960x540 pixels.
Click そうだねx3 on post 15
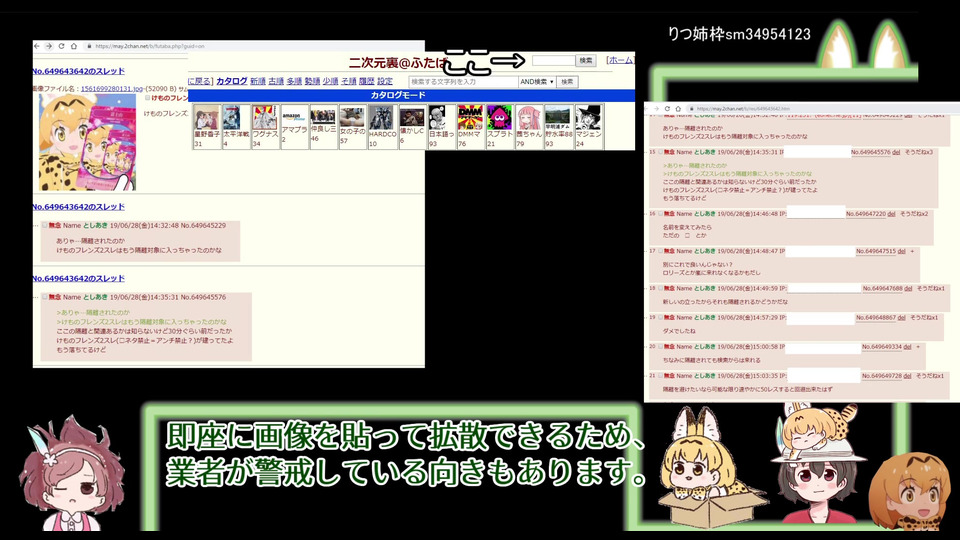coord(919,152)
